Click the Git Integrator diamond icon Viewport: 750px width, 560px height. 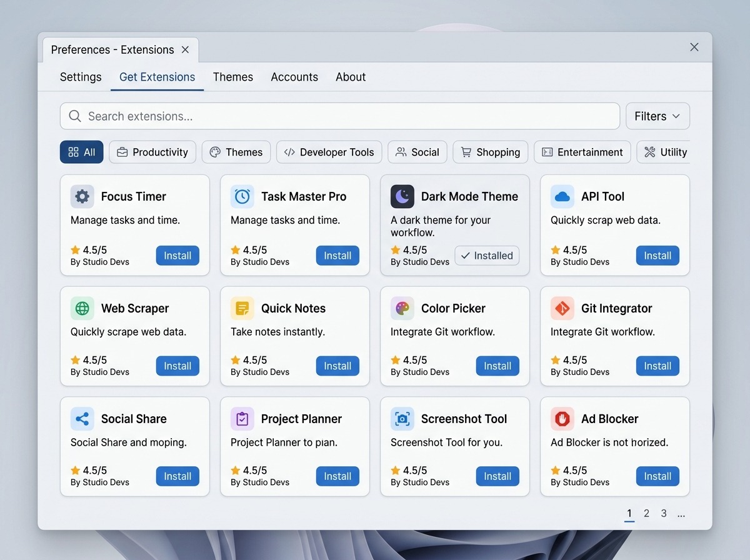point(562,308)
